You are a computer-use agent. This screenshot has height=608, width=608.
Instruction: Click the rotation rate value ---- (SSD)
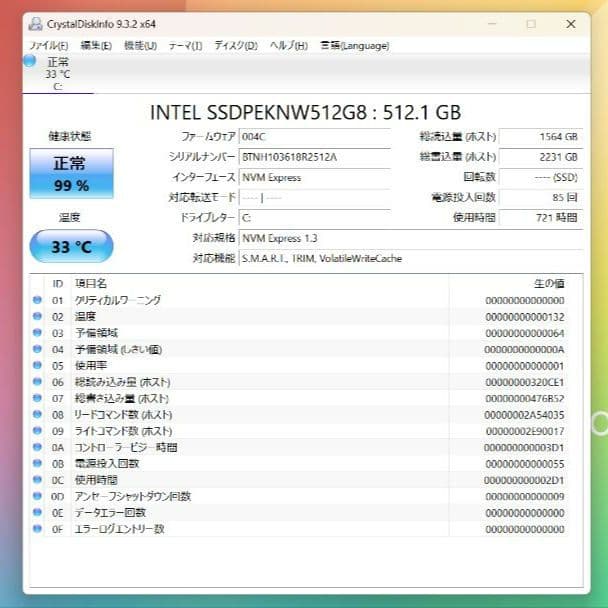[541, 178]
